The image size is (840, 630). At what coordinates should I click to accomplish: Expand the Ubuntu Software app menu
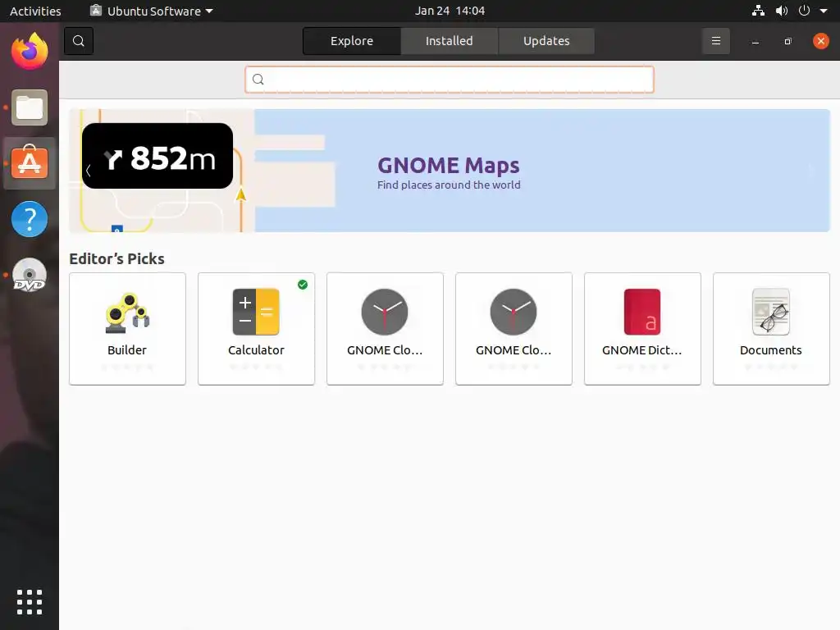pos(152,11)
